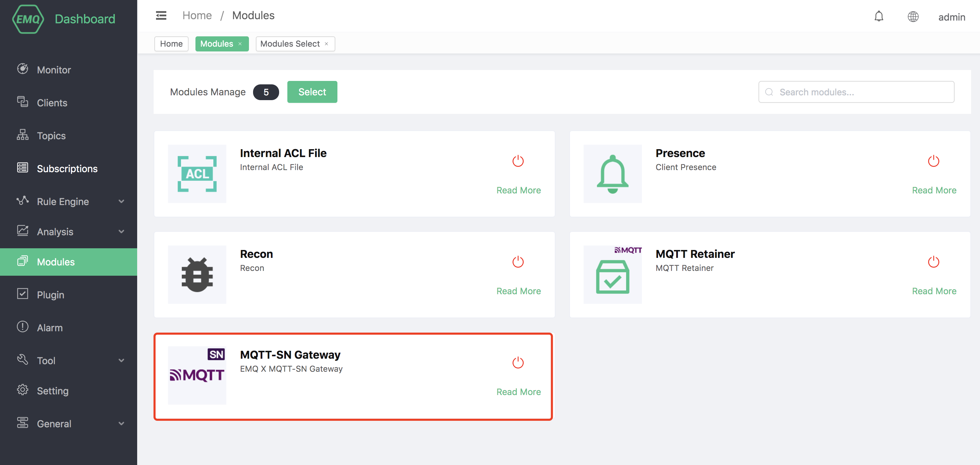980x465 pixels.
Task: Click the Client Presence description text
Action: coord(685,167)
